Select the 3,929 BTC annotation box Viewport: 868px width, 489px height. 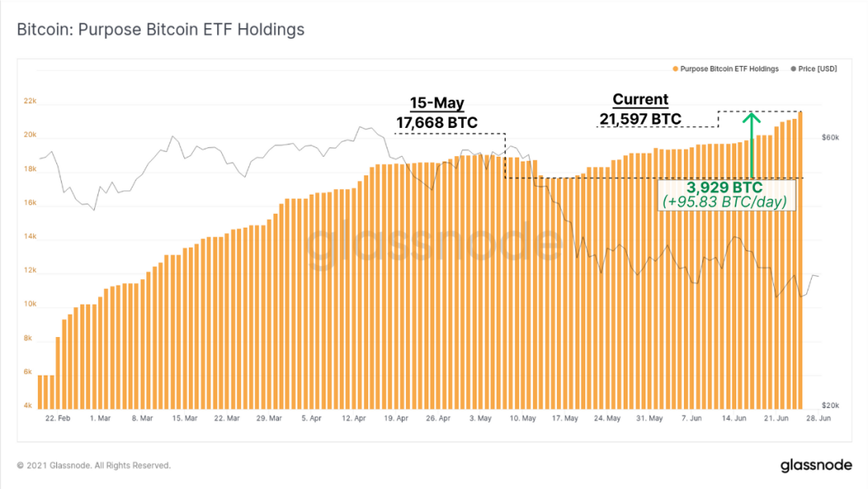[725, 195]
